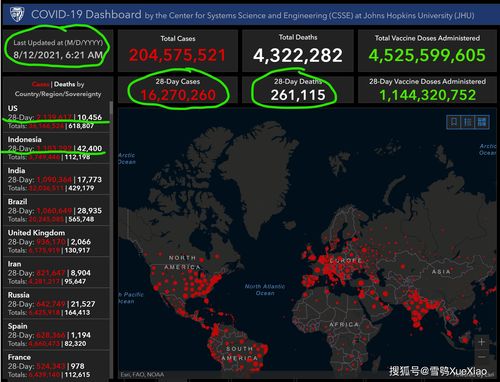Open the basemap gallery grid icon
The width and height of the screenshot is (500, 382).
(x=482, y=122)
